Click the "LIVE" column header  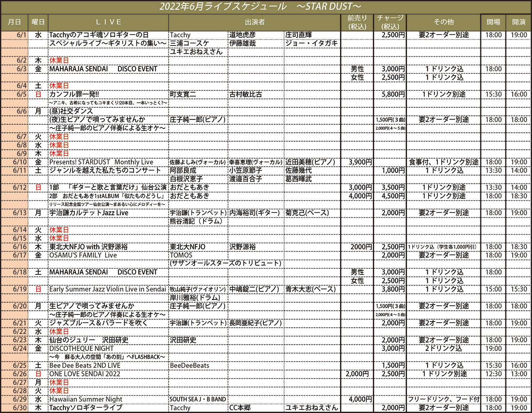[108, 22]
